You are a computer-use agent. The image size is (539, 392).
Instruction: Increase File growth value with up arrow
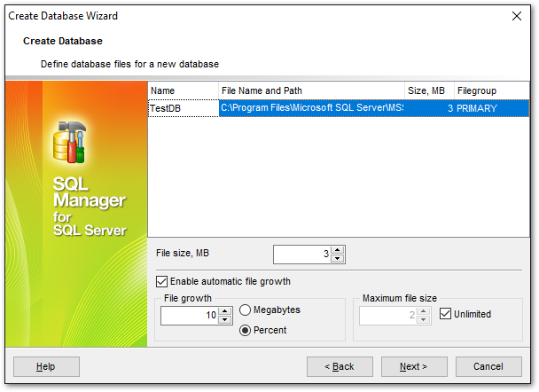tap(225, 311)
